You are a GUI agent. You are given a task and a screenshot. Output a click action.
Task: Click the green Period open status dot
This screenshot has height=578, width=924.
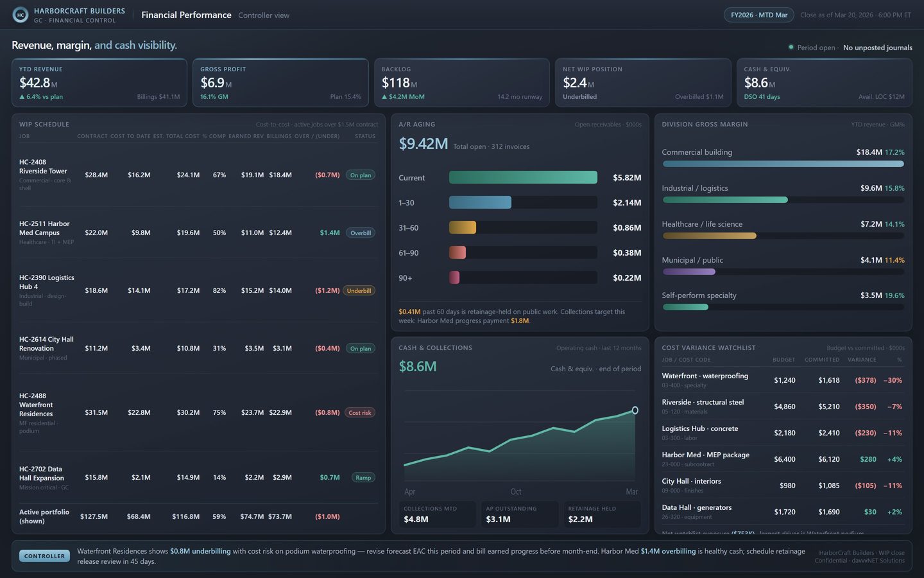coord(791,47)
